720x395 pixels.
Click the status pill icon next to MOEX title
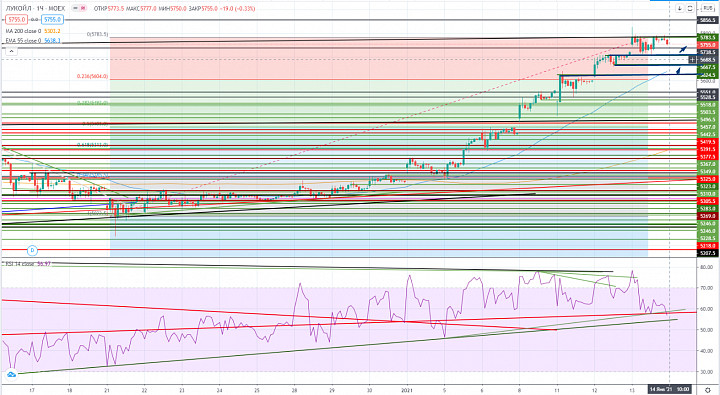point(79,8)
